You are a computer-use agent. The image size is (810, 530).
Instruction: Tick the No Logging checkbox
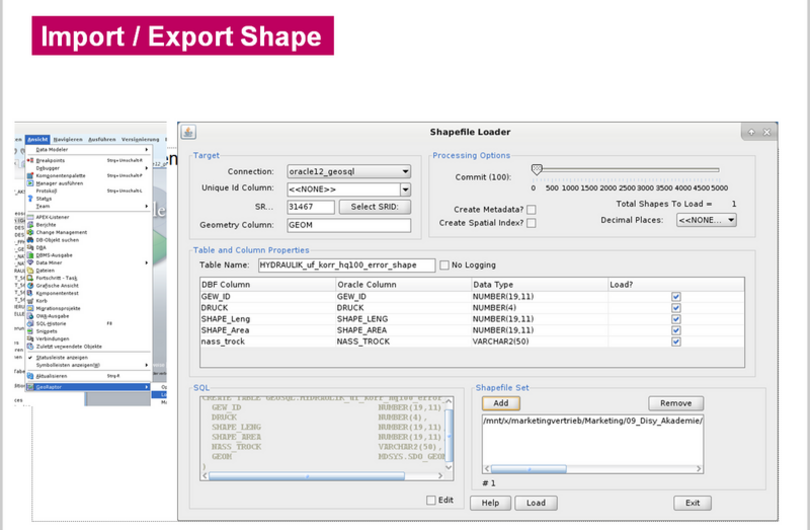444,265
